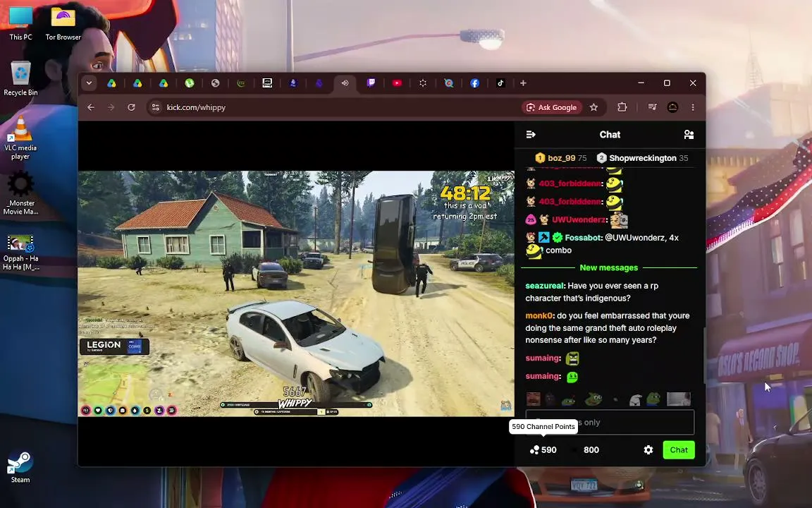This screenshot has width=812, height=508.
Task: Click the Ask Google button
Action: pos(551,107)
